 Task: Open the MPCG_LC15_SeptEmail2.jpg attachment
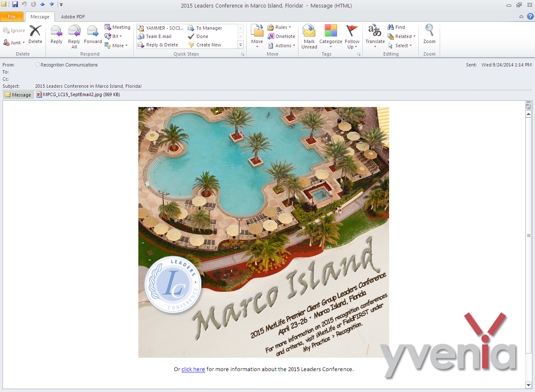click(x=78, y=95)
